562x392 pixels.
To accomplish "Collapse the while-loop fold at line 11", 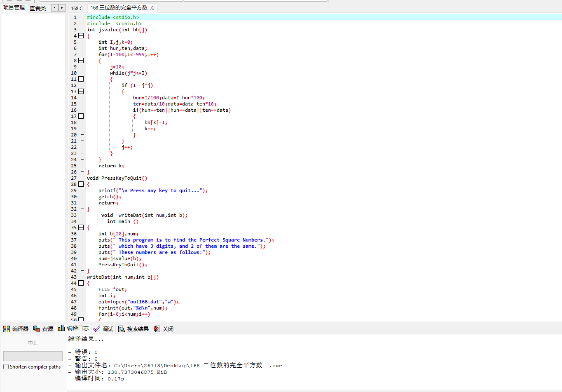I will pyautogui.click(x=81, y=79).
